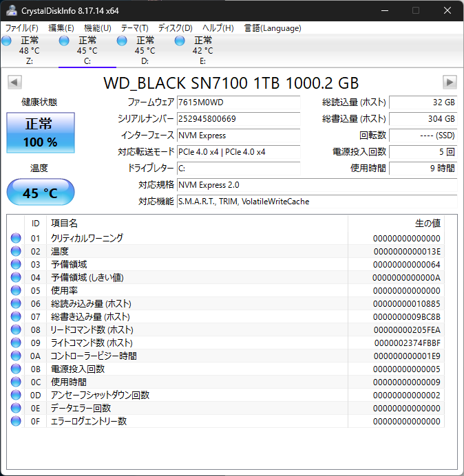Image resolution: width=464 pixels, height=476 pixels.
Task: Click the total host reads value 32 GB
Action: point(423,102)
